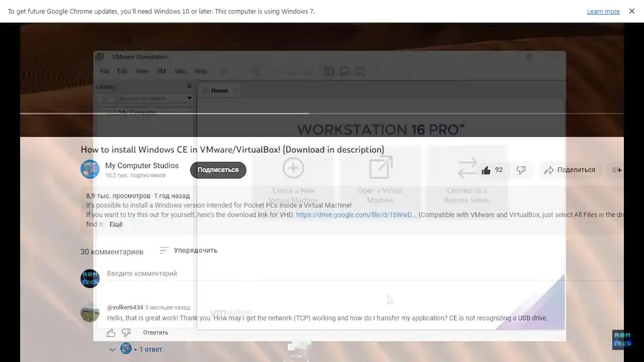
Task: Click the 30 комментариев heading
Action: [x=112, y=251]
